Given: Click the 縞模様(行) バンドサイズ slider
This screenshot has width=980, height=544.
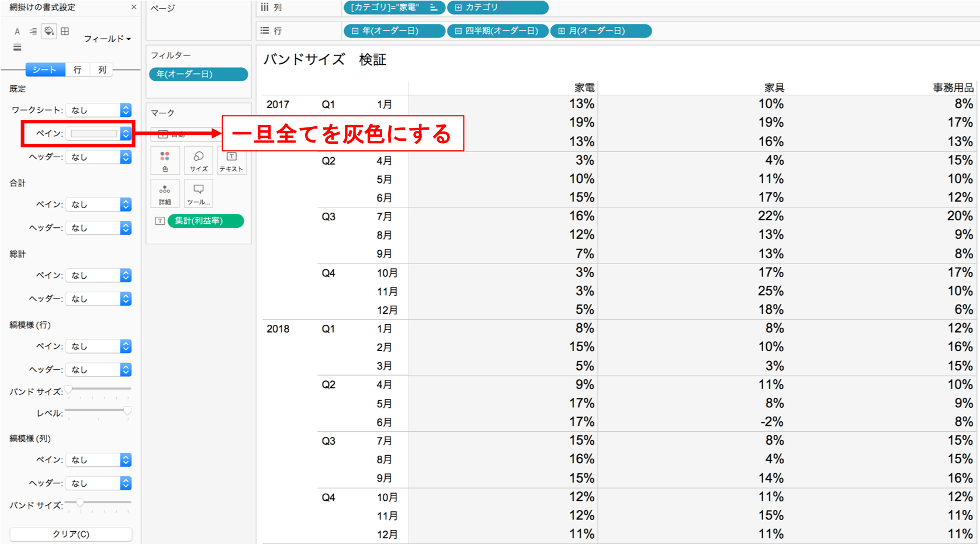Looking at the screenshot, I should pyautogui.click(x=98, y=390).
